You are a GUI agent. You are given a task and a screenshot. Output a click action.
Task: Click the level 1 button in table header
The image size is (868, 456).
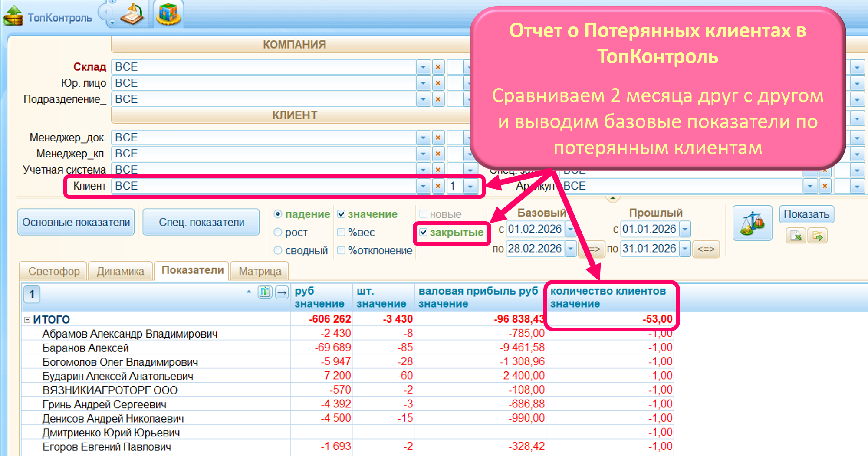[x=32, y=294]
